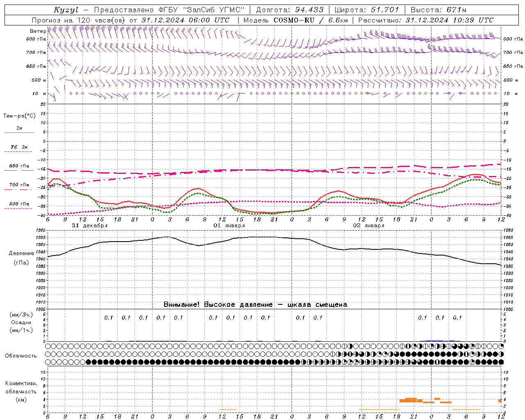Screen dimensions: 525x420
Task: Select the Прогноз на 120 часа(ов) text
Action: tap(79, 20)
